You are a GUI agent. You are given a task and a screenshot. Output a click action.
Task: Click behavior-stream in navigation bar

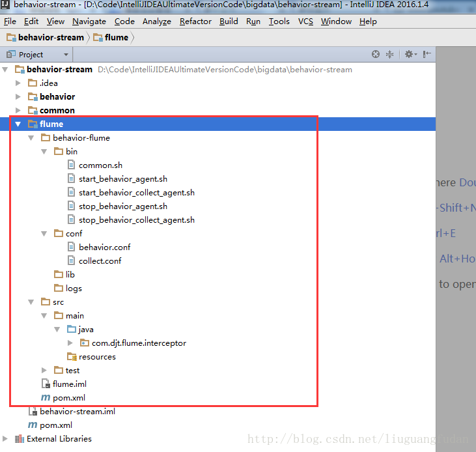[x=51, y=38]
